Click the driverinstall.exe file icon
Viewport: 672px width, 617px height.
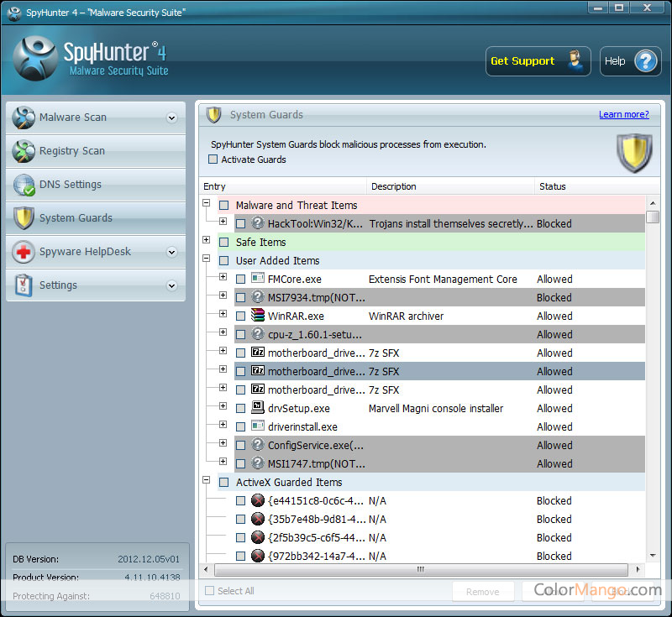pos(258,426)
